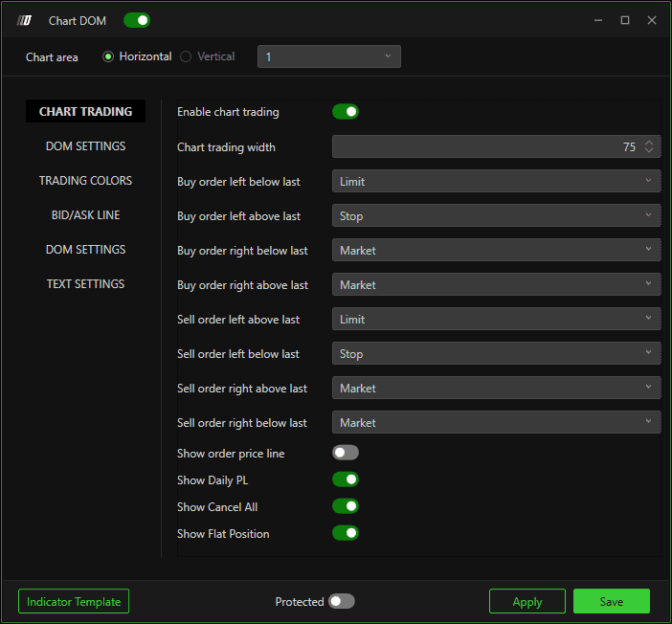This screenshot has width=672, height=624.
Task: Switch to BID/ASK LINE section
Action: coord(86,215)
